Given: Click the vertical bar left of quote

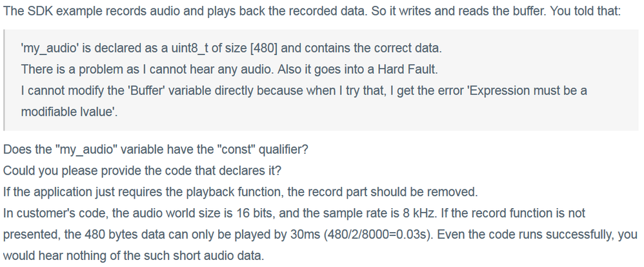Looking at the screenshot, I should [x=4, y=80].
